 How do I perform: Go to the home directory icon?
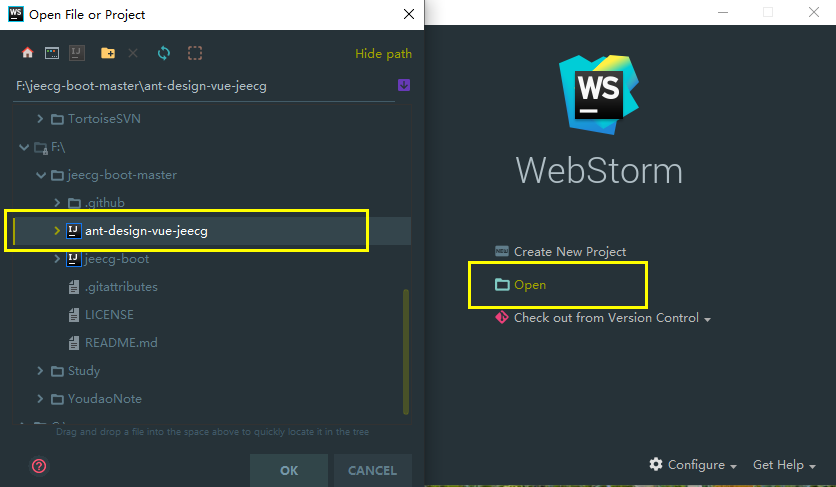[27, 53]
